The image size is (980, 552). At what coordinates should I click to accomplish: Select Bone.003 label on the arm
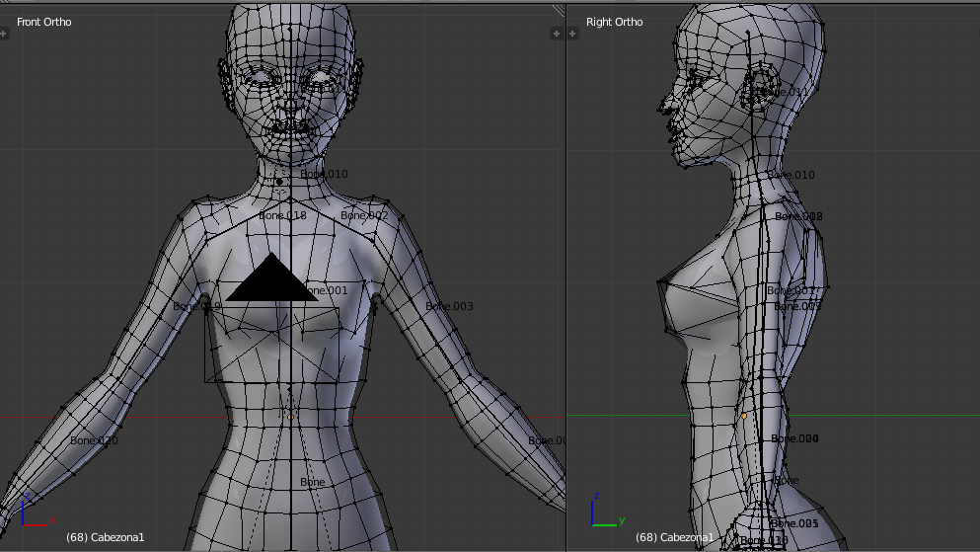pos(449,306)
